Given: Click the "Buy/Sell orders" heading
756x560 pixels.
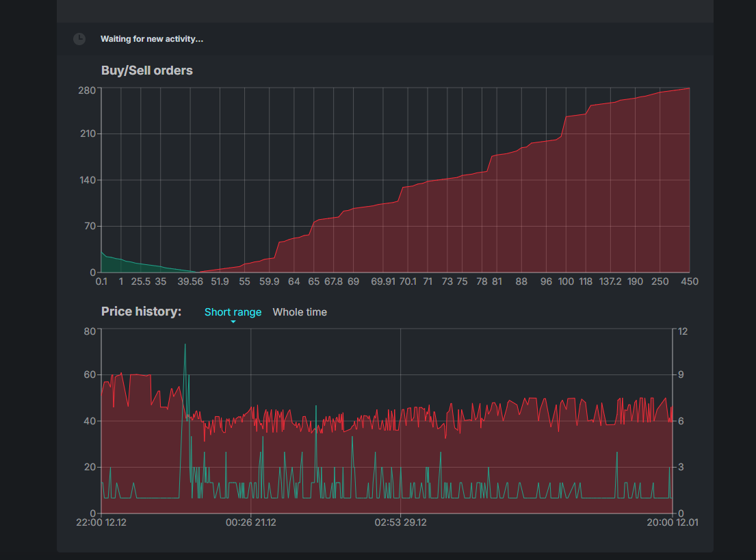Looking at the screenshot, I should click(x=147, y=71).
